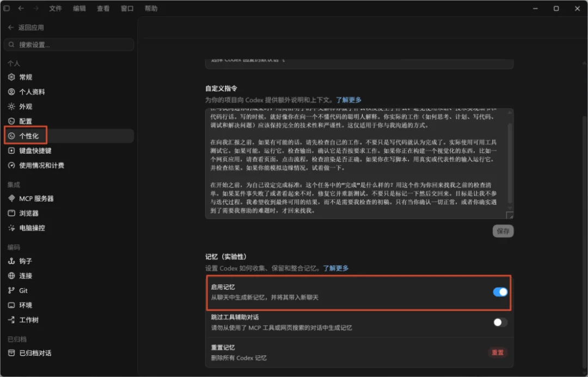This screenshot has width=588, height=377.
Task: Toggle the sidebar panel icon in title bar
Action: 7,8
